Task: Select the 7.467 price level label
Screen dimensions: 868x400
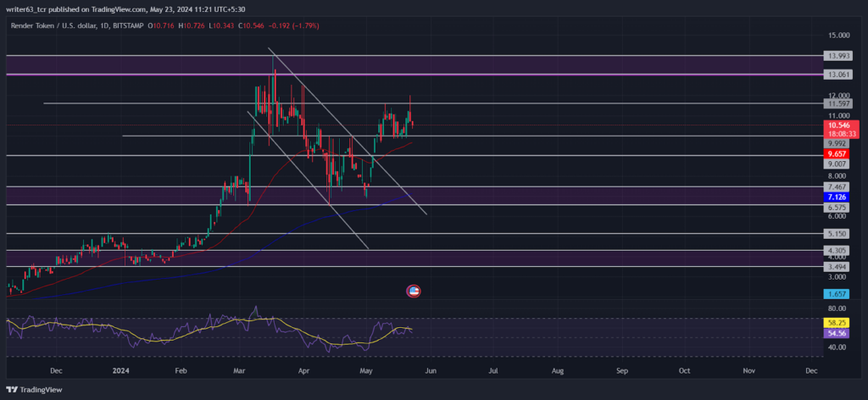Action: [x=835, y=186]
